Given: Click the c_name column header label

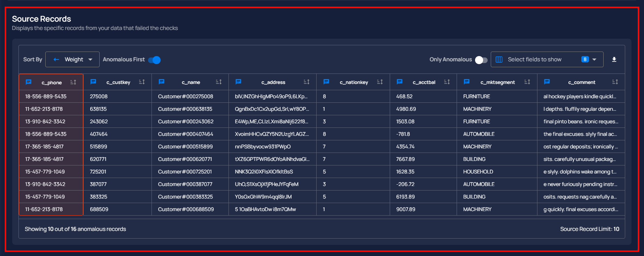Looking at the screenshot, I should coord(191,82).
